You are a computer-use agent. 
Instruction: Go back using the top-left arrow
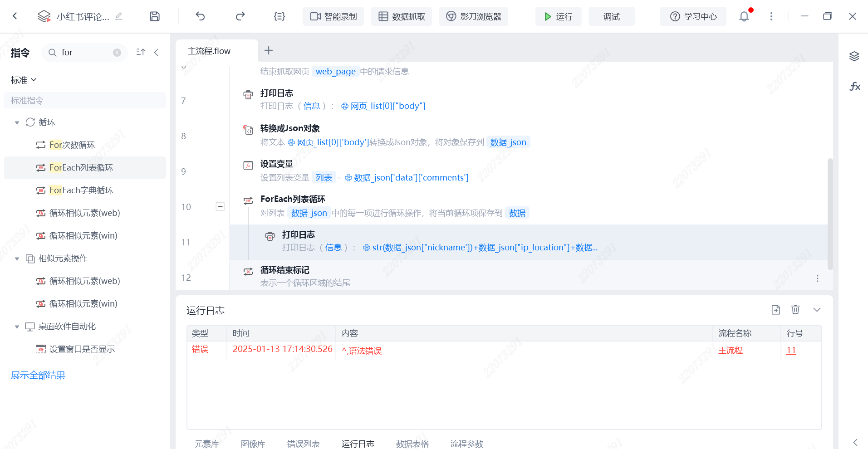[15, 16]
